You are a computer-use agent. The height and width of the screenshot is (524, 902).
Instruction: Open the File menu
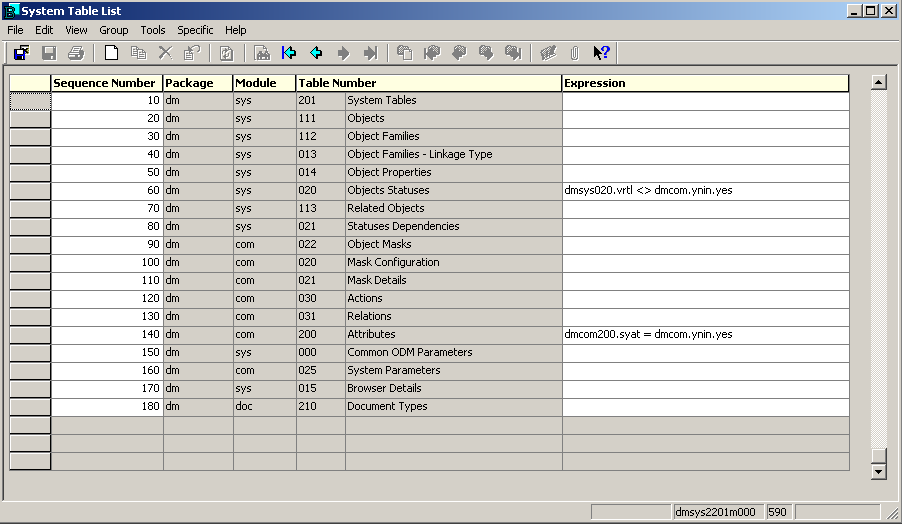15,30
